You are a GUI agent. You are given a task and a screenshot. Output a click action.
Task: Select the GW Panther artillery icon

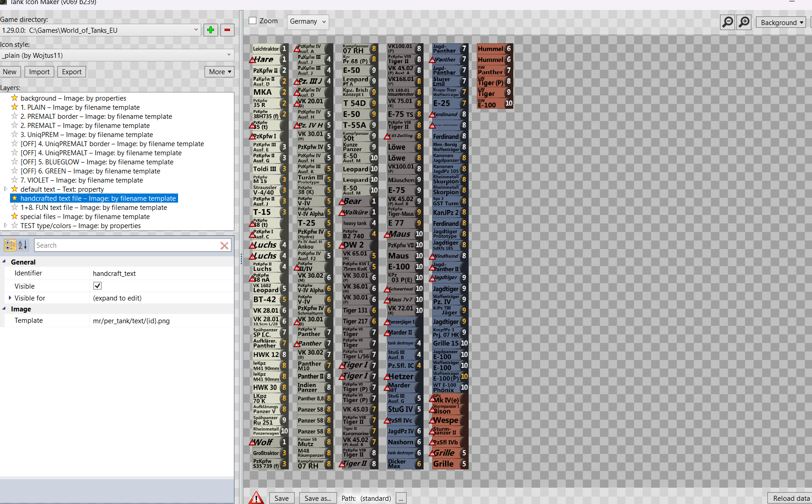click(x=495, y=71)
